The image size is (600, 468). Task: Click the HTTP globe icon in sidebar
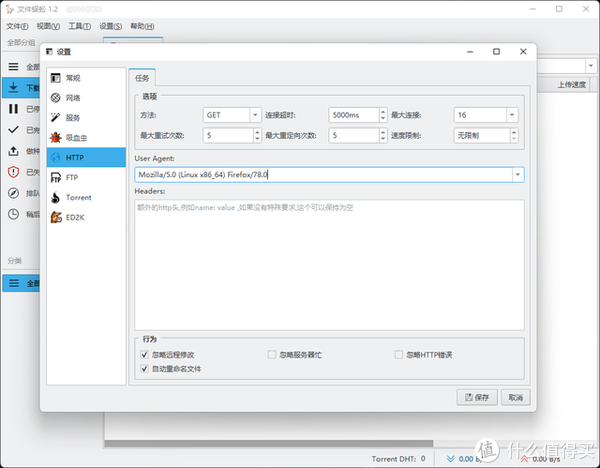tap(55, 157)
